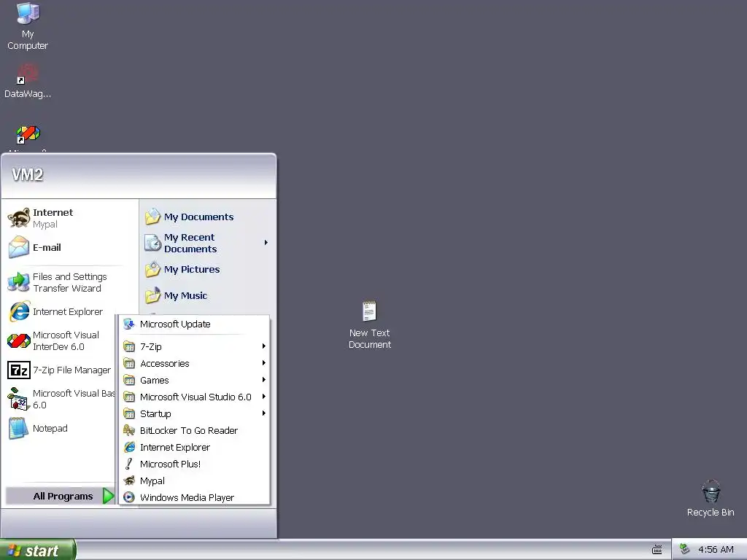
Task: Click "7-Zip File Manager" text
Action: tap(71, 370)
